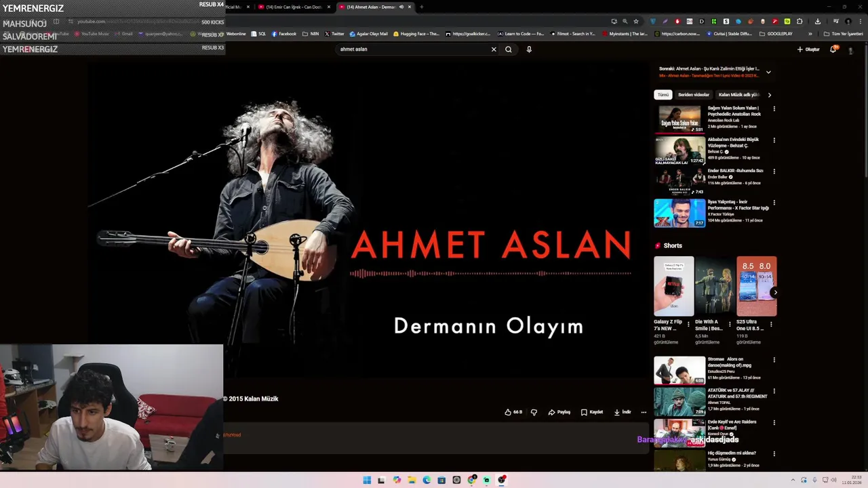Screen dimensions: 868x488
Task: Select the Kalan Müzik filter chip
Action: [738, 95]
